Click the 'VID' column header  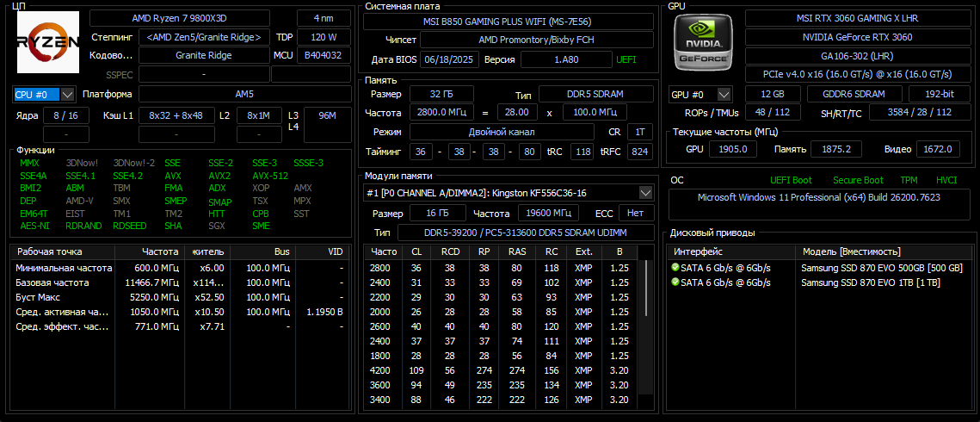coord(322,252)
